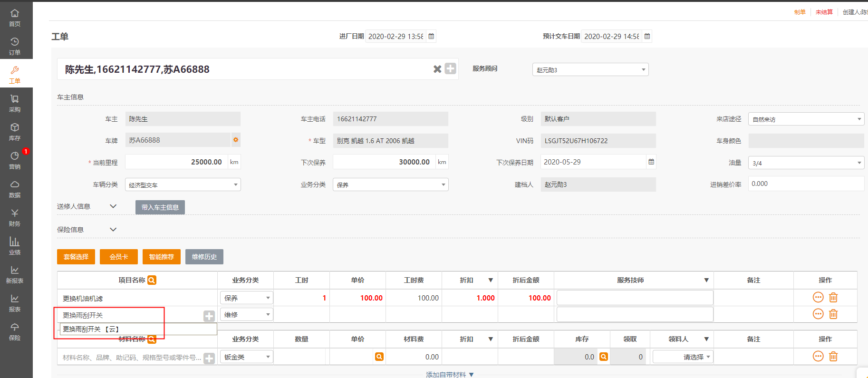Open the 业务分类 dropdown showing 保养 in vehicle info
This screenshot has height=378, width=868.
(x=391, y=184)
